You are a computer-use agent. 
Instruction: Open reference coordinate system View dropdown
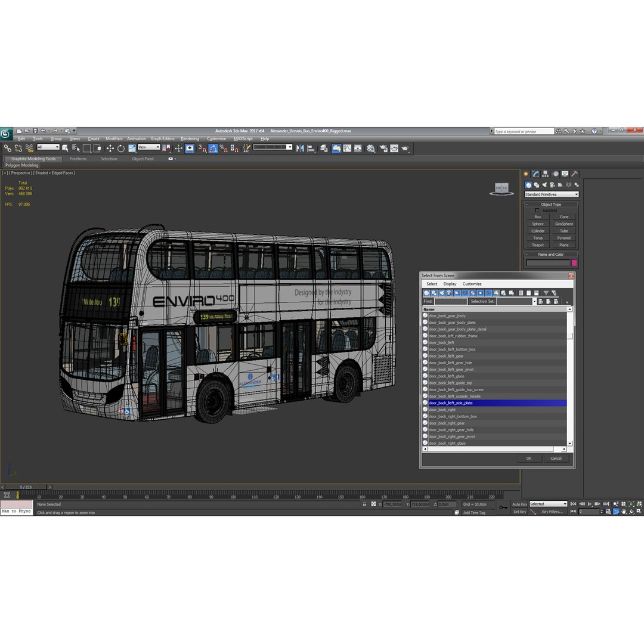pyautogui.click(x=148, y=147)
